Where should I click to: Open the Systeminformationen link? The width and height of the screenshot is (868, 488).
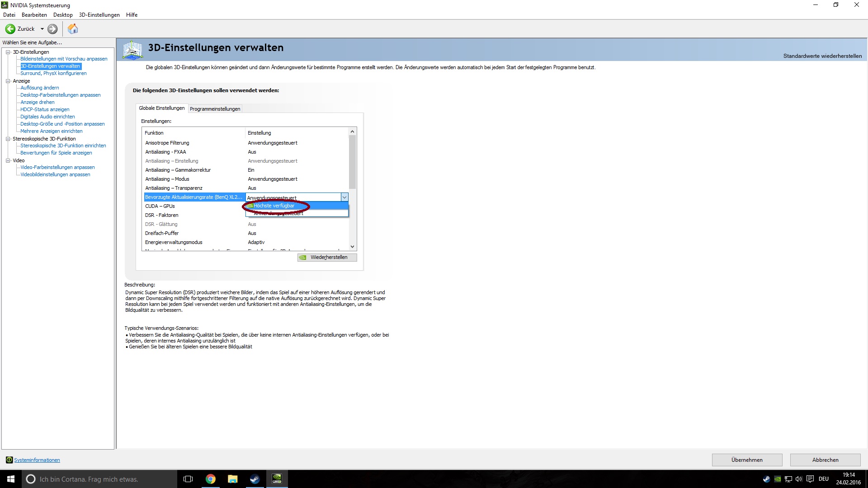[x=37, y=460]
